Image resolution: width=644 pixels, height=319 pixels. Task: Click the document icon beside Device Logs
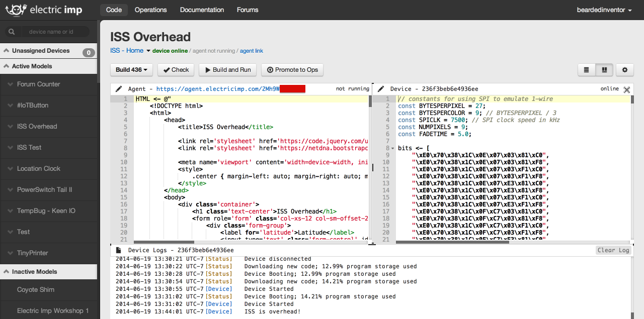coord(118,250)
